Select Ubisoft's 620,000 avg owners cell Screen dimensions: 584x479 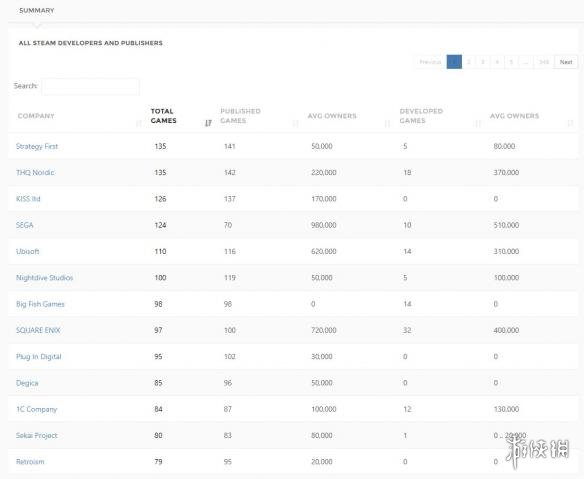(x=324, y=251)
